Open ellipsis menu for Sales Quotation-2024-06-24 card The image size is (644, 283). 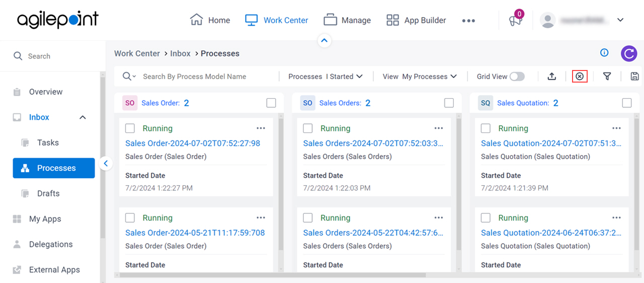[x=616, y=218]
